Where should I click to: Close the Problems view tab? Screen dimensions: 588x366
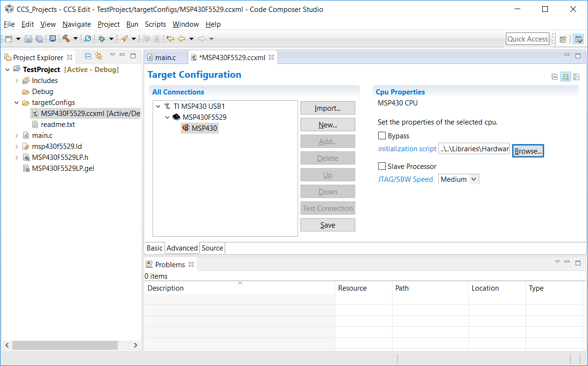191,264
